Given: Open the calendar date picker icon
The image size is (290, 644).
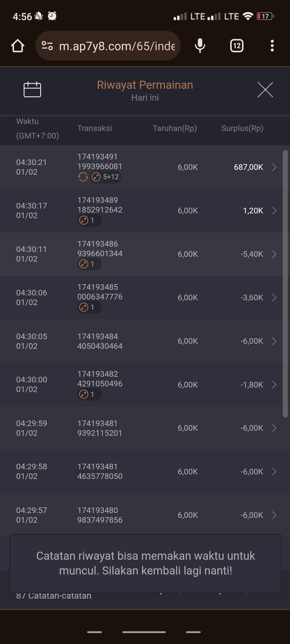Looking at the screenshot, I should [x=32, y=89].
